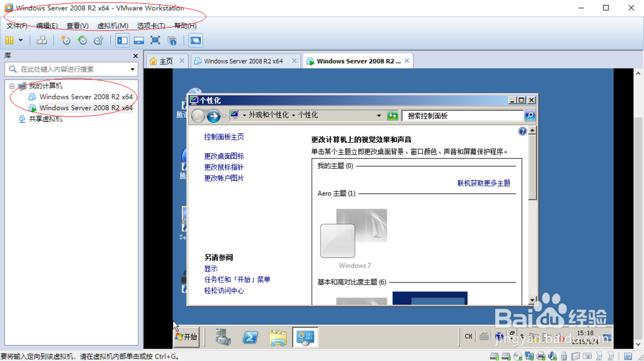
Task: Open the power options arrow beside pause
Action: click(x=21, y=40)
